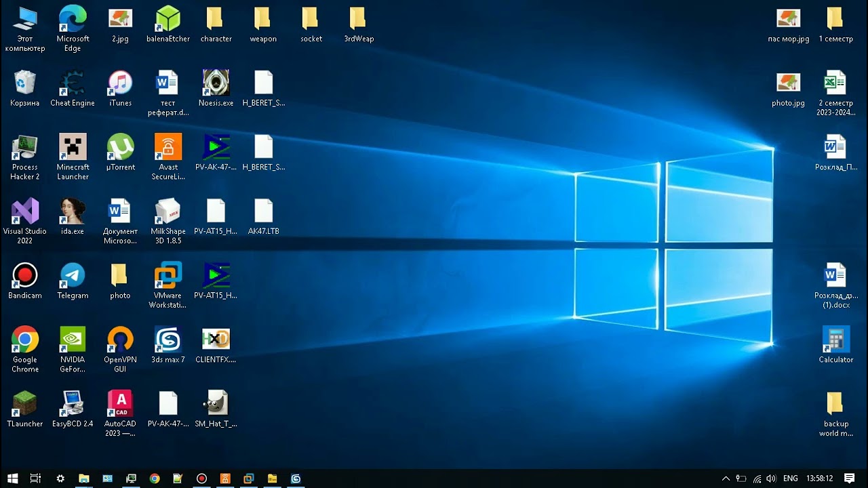
Task: Open Settings gear in the taskbar
Action: click(x=60, y=479)
